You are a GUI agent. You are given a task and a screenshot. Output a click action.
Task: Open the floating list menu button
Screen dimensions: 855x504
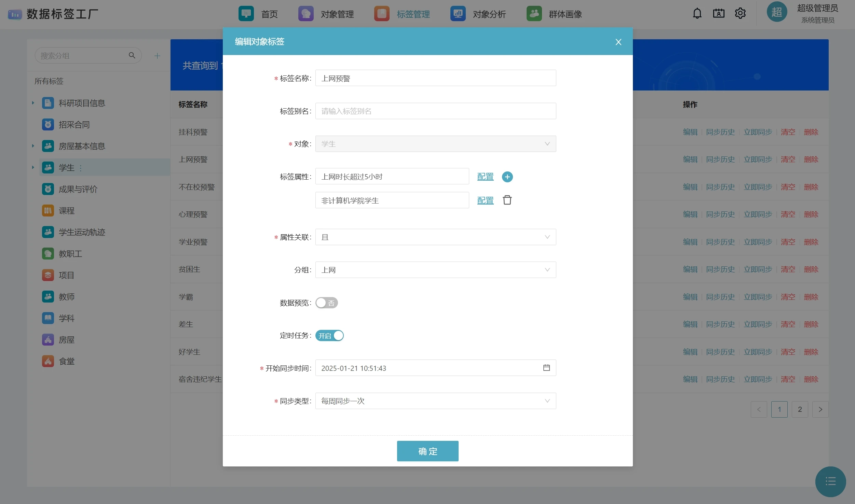tap(830, 481)
